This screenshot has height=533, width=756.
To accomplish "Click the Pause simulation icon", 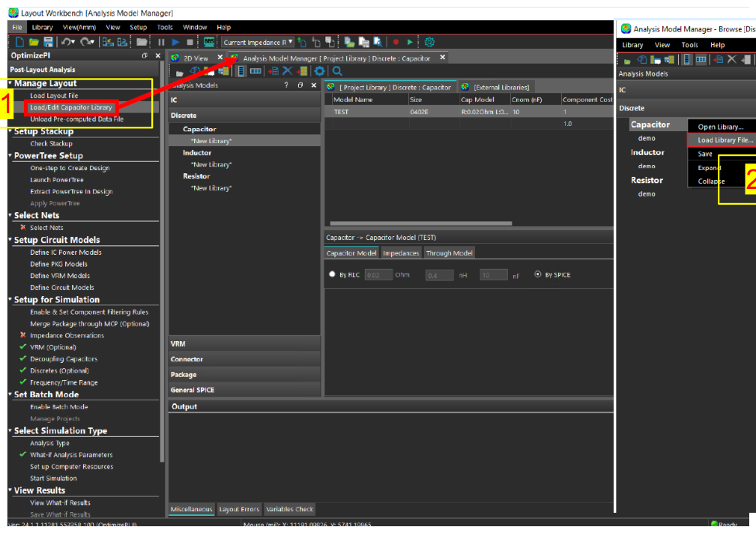I will 161,43.
